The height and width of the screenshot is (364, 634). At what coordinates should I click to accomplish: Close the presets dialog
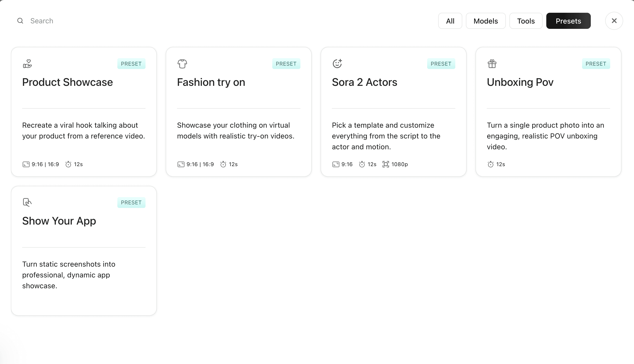[614, 21]
